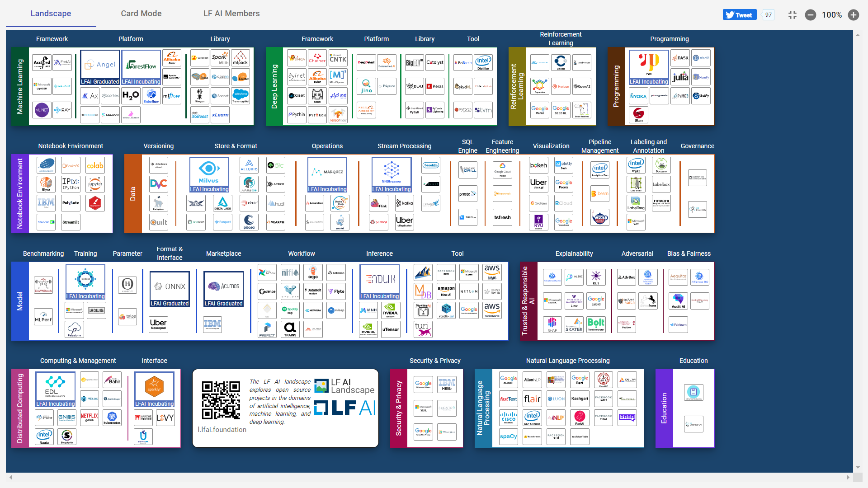Click the colab notebook icon
868x488 pixels.
[95, 165]
